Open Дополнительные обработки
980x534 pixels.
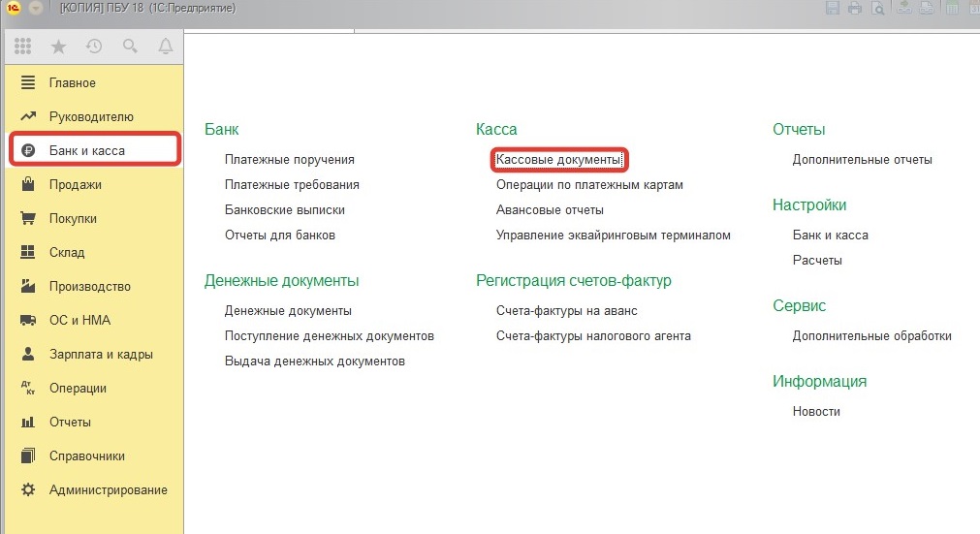coord(871,335)
